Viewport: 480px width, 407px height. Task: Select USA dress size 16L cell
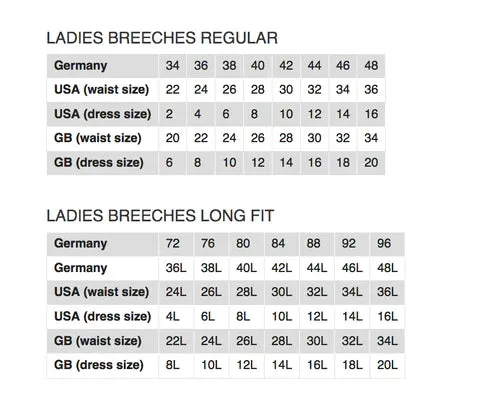(387, 316)
